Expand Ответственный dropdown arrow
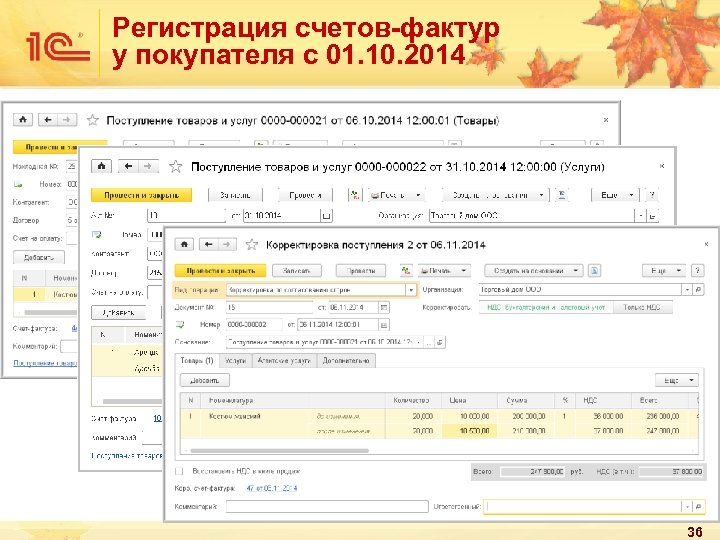Screen dimensions: 720x540 [687, 506]
